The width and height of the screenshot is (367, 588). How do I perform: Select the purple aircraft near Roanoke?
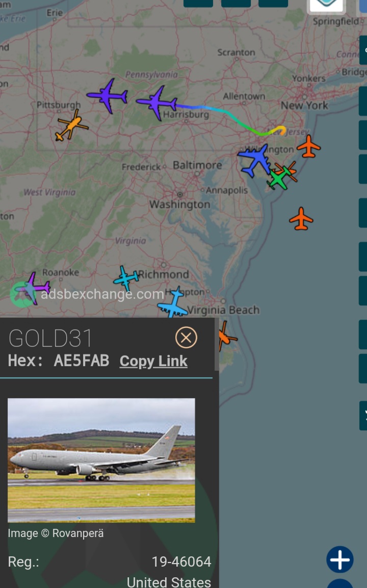tap(33, 287)
